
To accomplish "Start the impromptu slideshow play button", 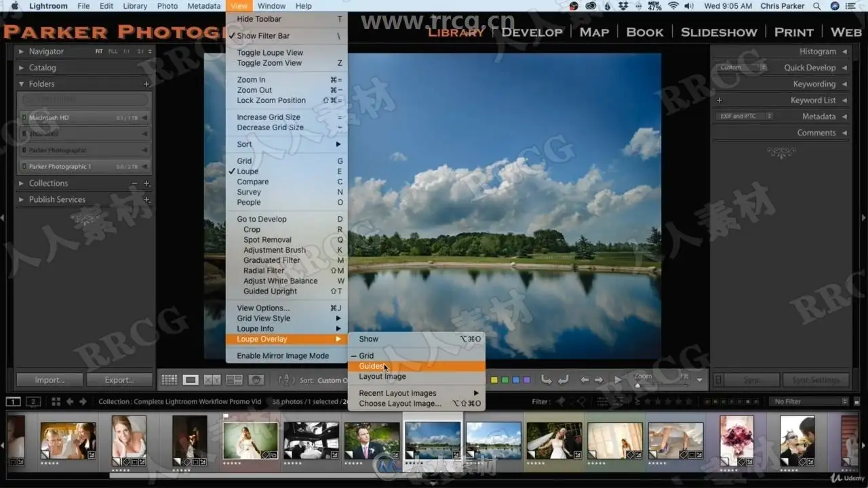I will [x=618, y=380].
